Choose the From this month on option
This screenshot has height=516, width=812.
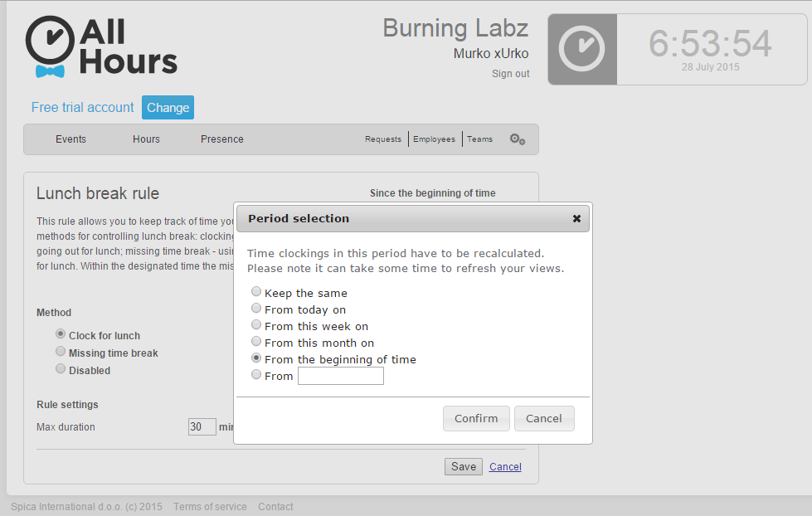point(257,342)
